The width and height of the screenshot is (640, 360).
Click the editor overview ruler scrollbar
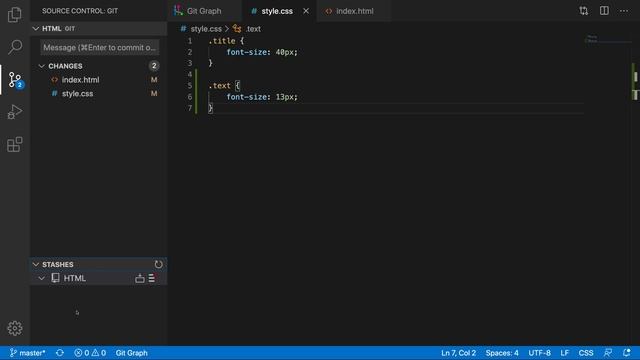click(636, 184)
